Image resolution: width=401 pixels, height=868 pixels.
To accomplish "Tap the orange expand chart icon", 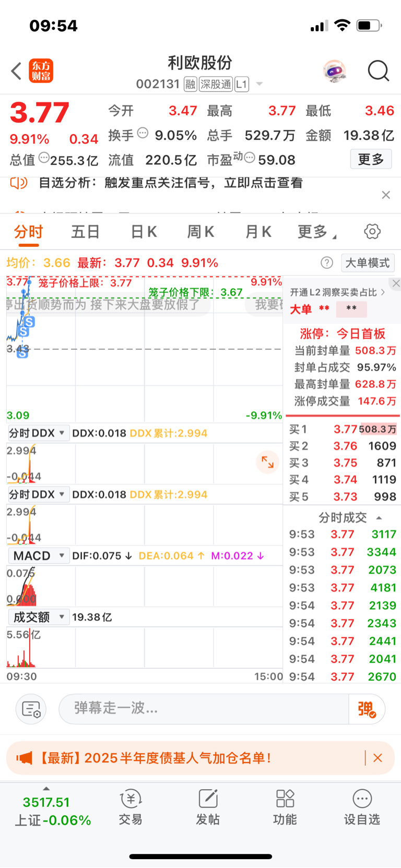I will [267, 462].
